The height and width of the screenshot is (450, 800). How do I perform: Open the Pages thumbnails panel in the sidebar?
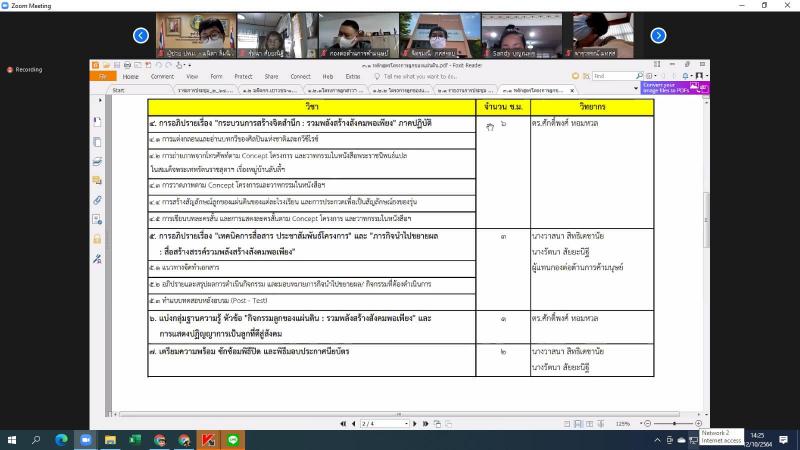(x=97, y=142)
